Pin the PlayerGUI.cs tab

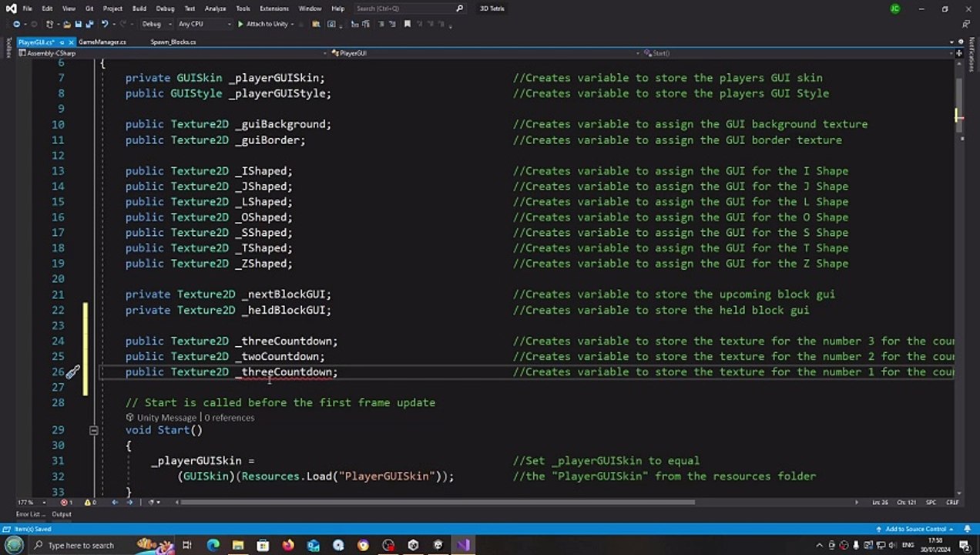click(x=60, y=42)
